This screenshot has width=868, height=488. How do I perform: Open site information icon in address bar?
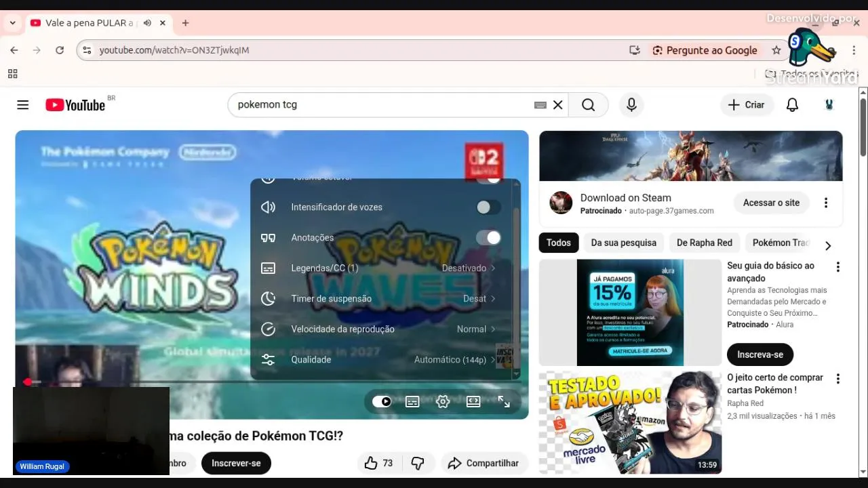tap(86, 50)
